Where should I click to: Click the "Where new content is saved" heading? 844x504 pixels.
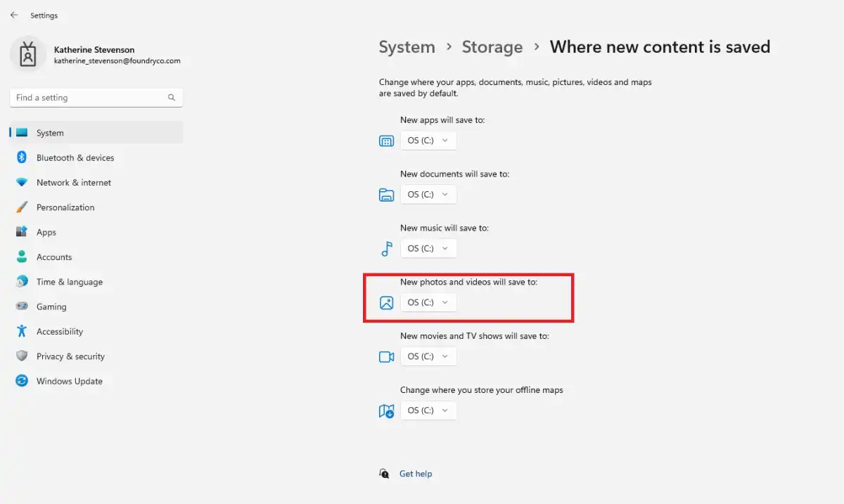[660, 47]
